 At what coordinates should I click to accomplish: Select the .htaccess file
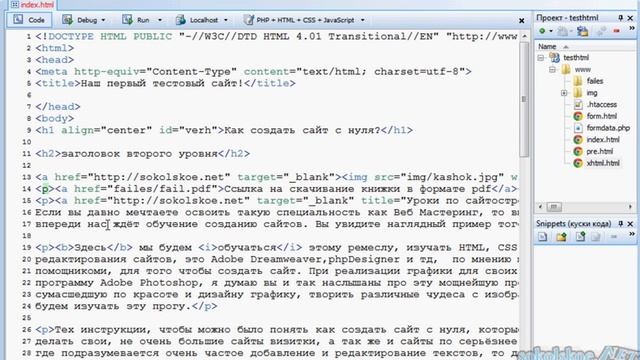pyautogui.click(x=602, y=104)
